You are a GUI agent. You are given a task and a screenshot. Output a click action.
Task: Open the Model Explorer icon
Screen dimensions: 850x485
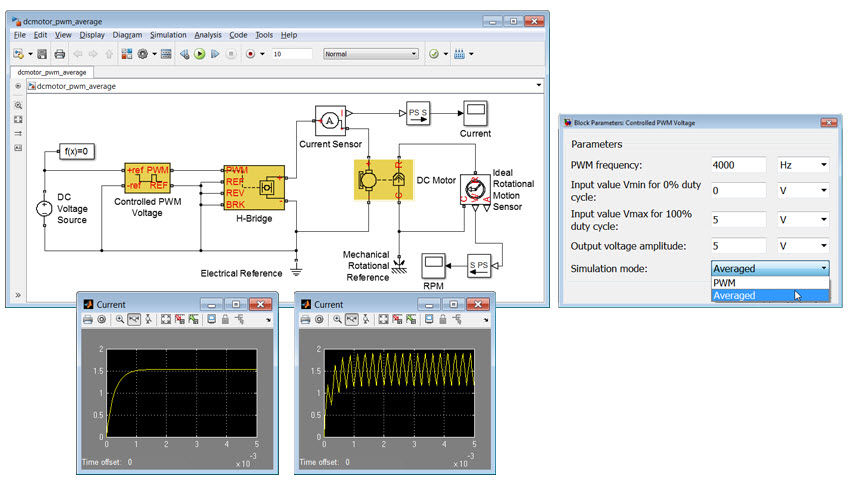pos(166,54)
